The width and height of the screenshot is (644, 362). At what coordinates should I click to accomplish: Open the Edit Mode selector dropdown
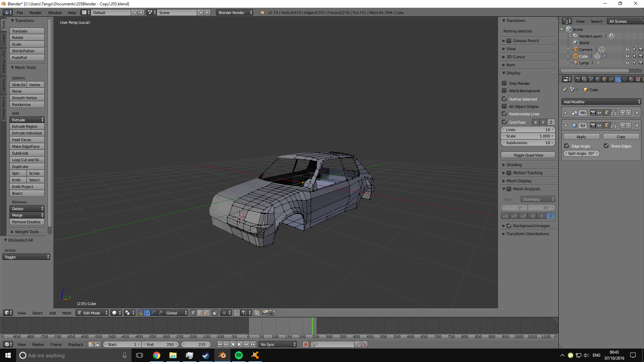coord(92,313)
